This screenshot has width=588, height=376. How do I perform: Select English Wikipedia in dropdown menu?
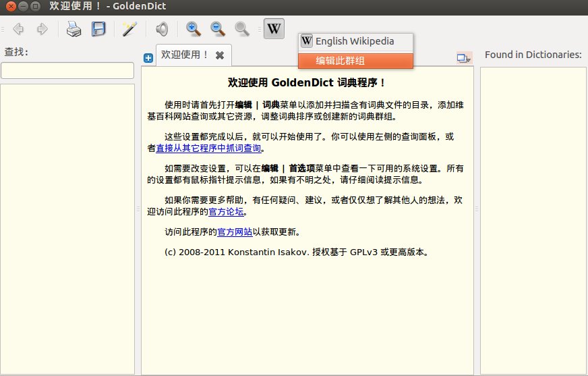(x=356, y=41)
